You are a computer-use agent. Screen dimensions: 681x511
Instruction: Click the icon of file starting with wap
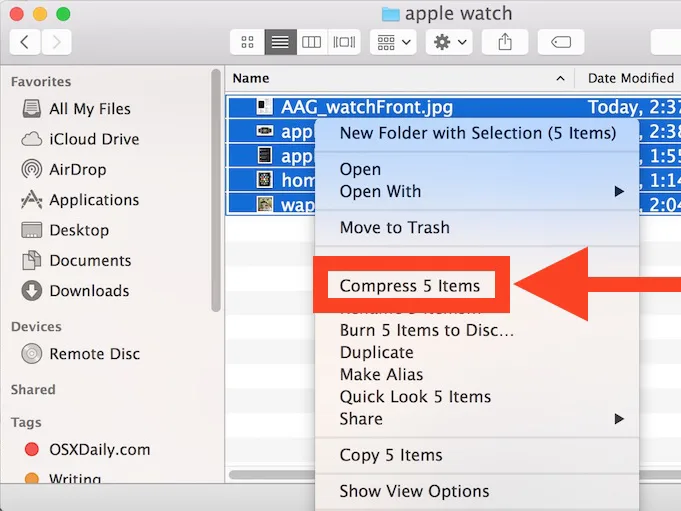(264, 204)
